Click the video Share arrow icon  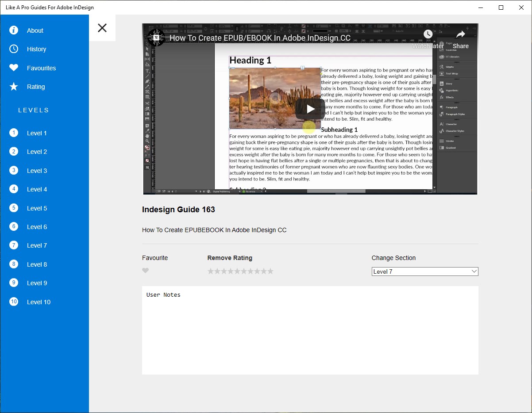tap(461, 34)
